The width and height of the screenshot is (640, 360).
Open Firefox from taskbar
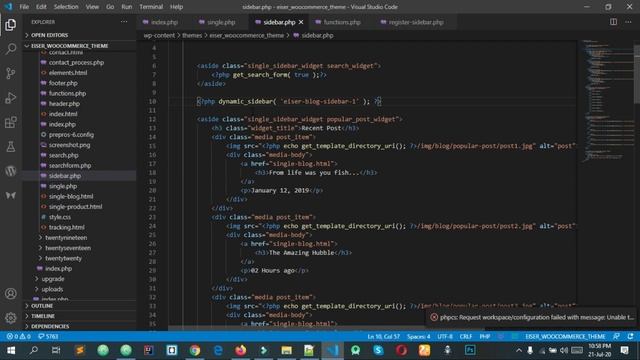coord(241,350)
